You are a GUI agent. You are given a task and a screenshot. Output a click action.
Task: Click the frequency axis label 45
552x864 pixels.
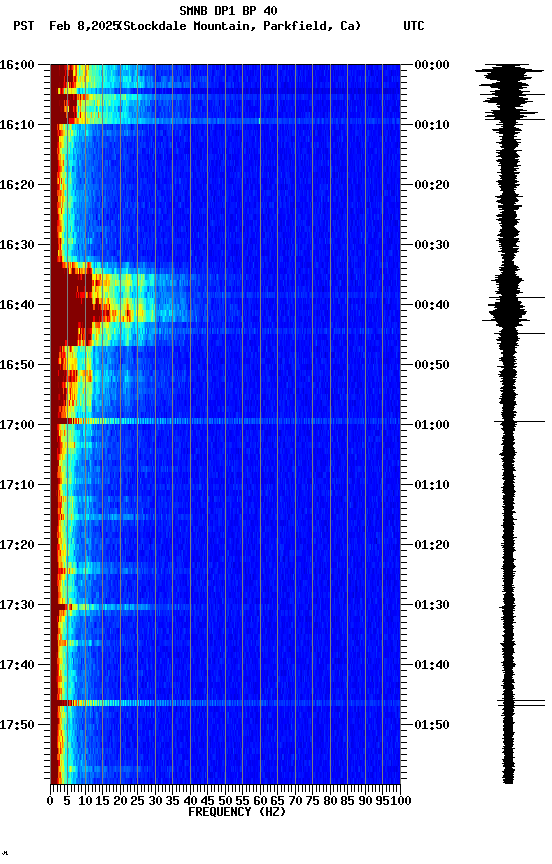(x=208, y=801)
